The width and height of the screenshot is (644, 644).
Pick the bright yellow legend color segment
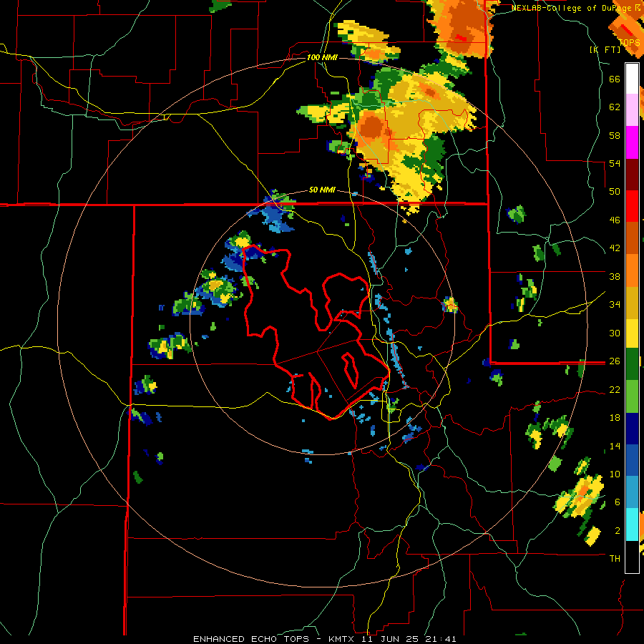632,333
